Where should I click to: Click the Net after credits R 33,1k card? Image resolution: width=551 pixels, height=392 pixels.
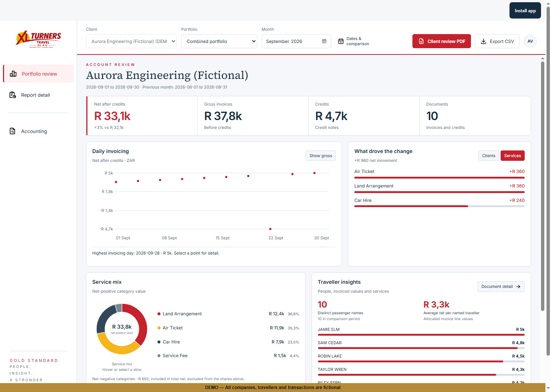[142, 116]
